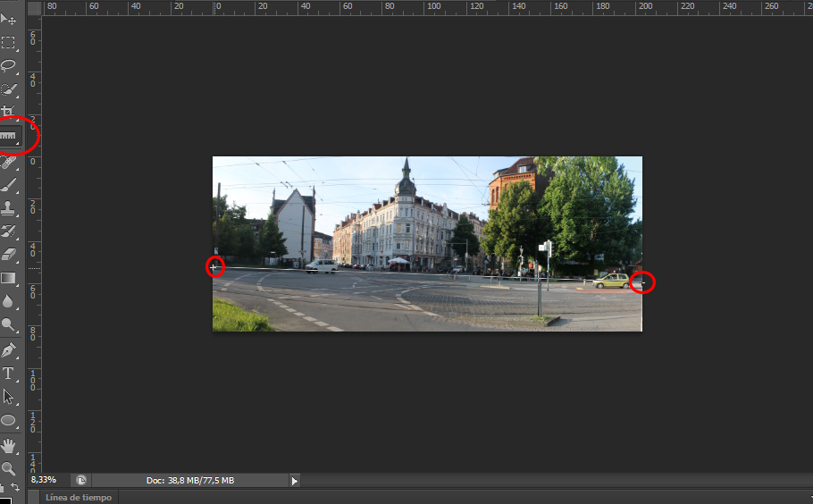Open the Línea de tiempo tab
813x504 pixels.
tap(79, 497)
